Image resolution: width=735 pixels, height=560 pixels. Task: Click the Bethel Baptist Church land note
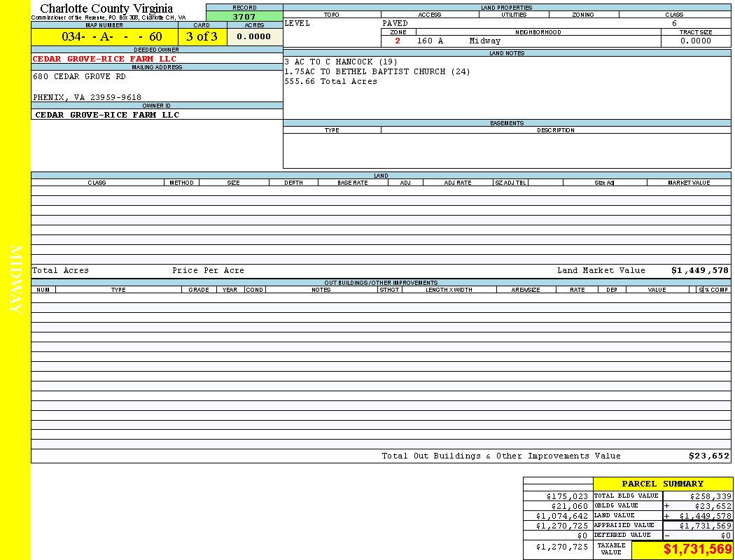(377, 72)
